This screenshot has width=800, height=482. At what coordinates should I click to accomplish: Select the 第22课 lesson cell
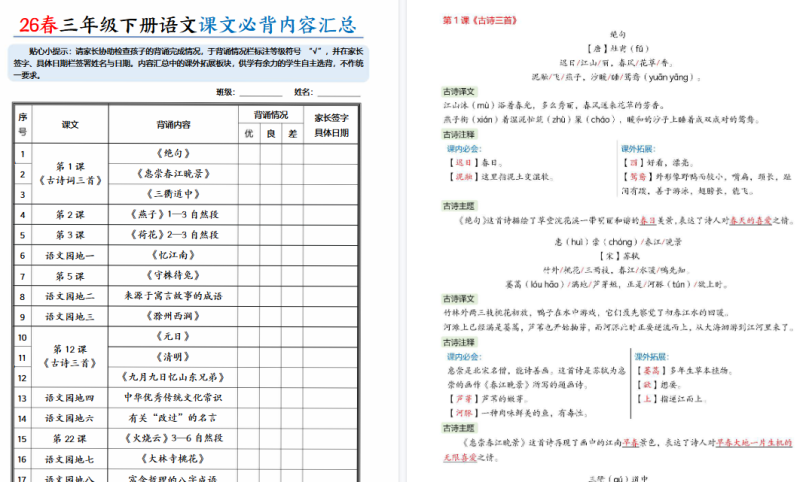click(x=70, y=439)
